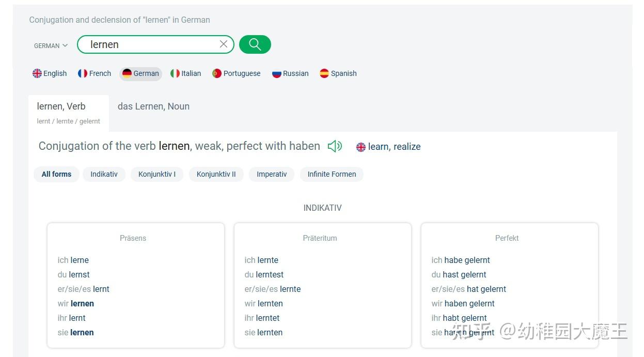Clear the search field with the X icon
The width and height of the screenshot is (644, 357).
[224, 44]
